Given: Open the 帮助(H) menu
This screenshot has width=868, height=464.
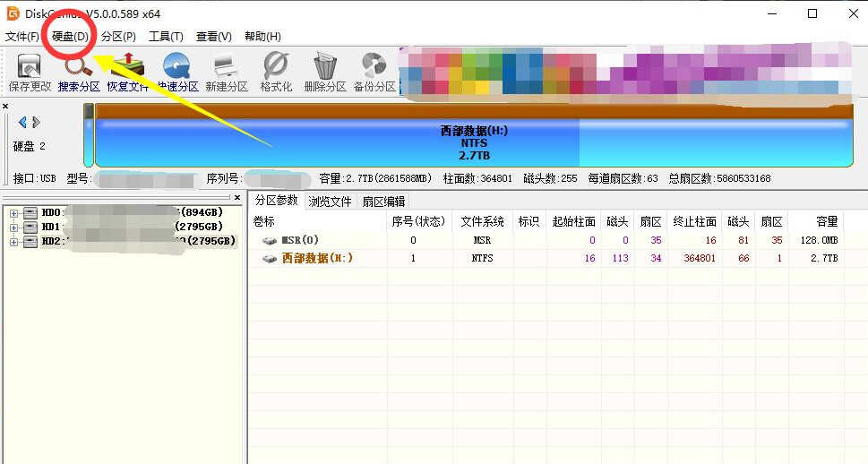Looking at the screenshot, I should pos(263,37).
